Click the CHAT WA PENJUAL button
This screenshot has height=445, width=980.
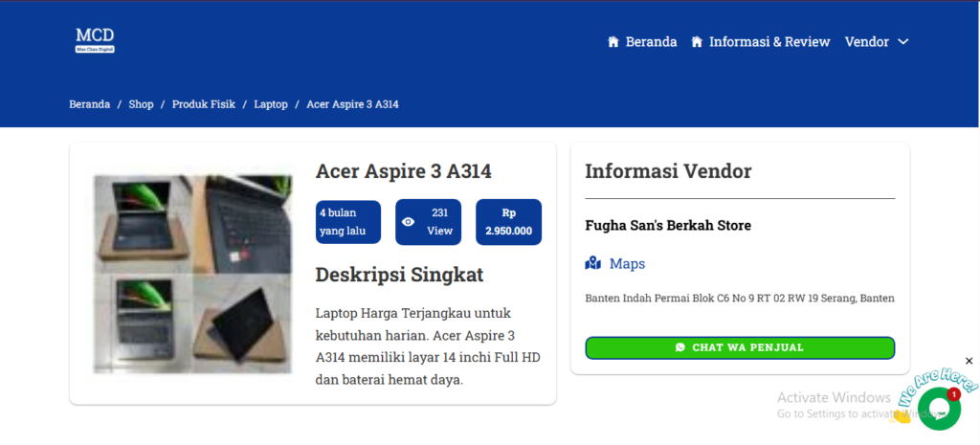[x=740, y=347]
